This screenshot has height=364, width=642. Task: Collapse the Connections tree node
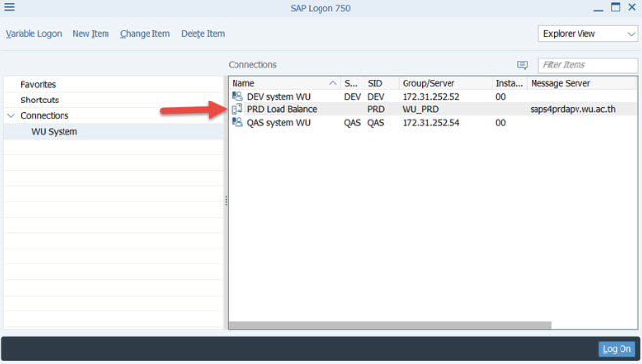pyautogui.click(x=11, y=116)
